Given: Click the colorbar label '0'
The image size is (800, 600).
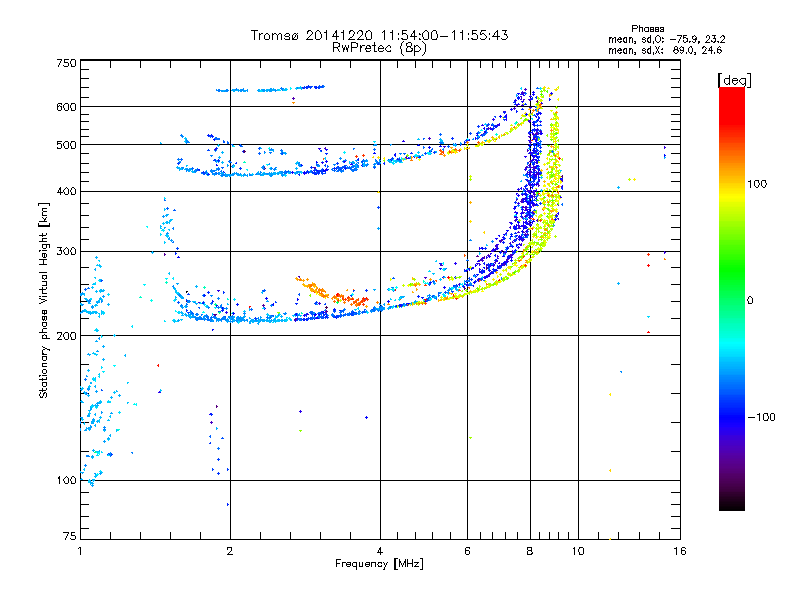Looking at the screenshot, I should coord(750,300).
